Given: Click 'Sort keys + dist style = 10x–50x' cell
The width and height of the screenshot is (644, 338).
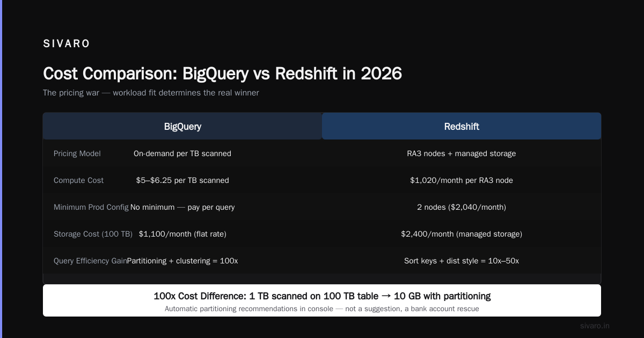Looking at the screenshot, I should (462, 261).
